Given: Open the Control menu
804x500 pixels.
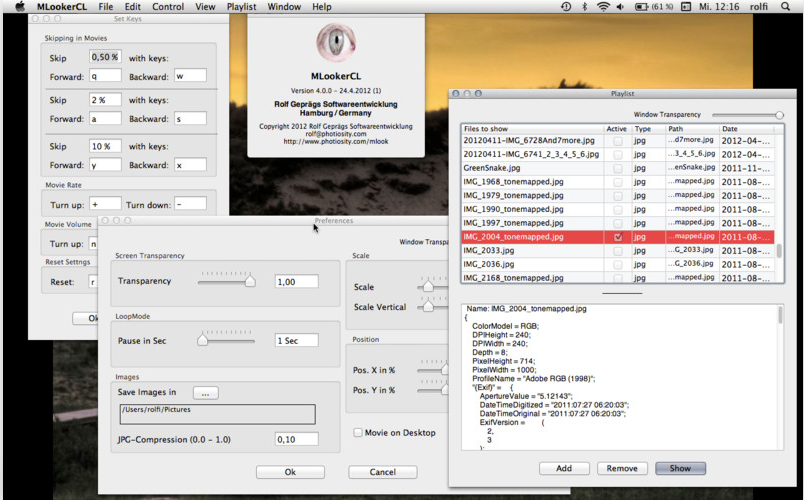Looking at the screenshot, I should tap(168, 7).
